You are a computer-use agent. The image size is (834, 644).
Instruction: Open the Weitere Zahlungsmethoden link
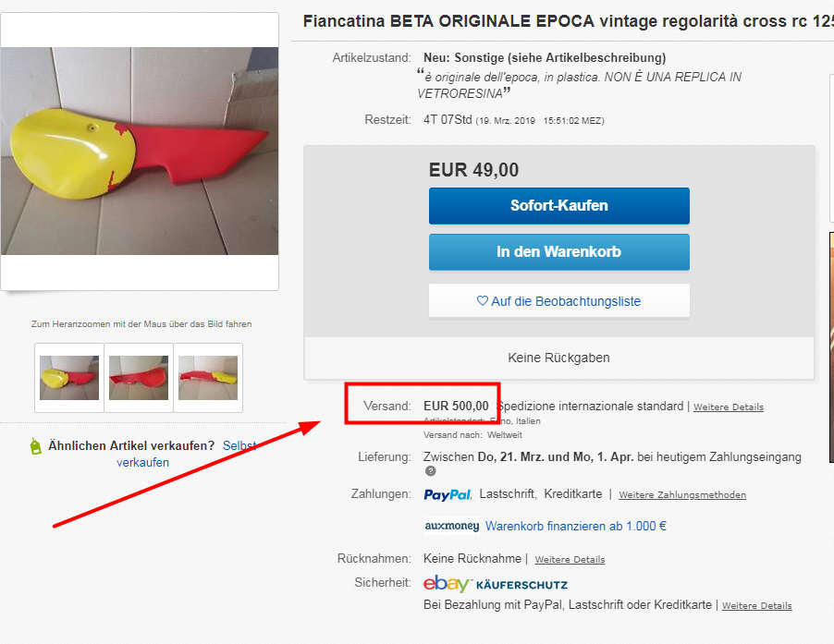pyautogui.click(x=681, y=495)
